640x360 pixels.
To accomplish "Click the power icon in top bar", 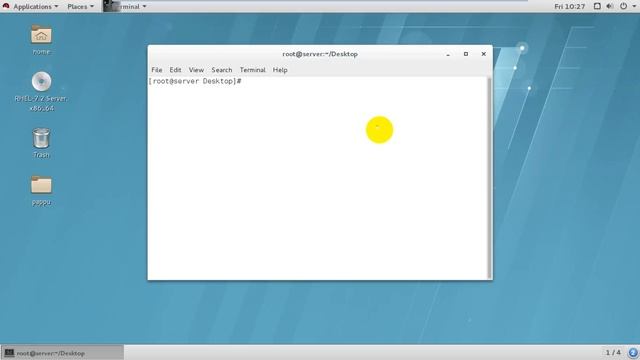I will [623, 6].
